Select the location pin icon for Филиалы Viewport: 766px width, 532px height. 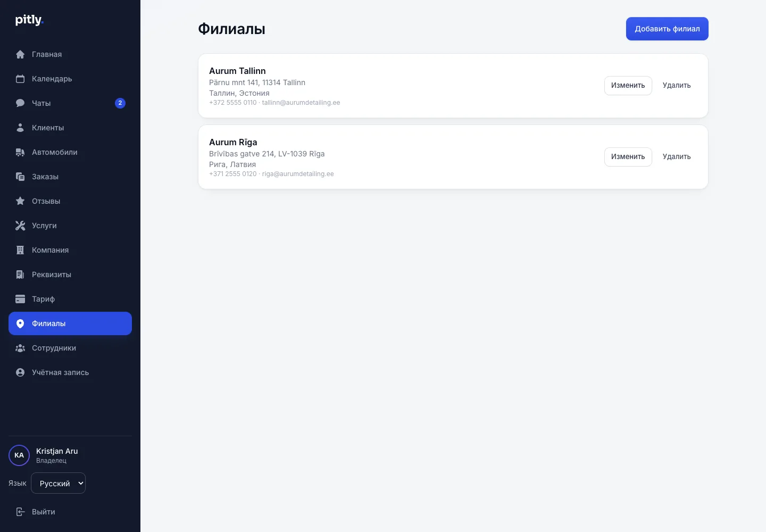coord(20,323)
